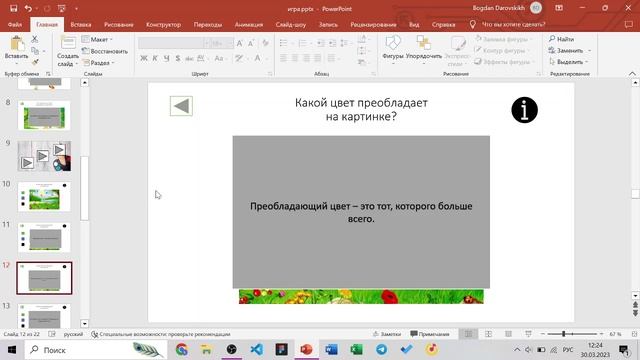Switch to the Переходы tab
This screenshot has height=360, width=640.
point(208,24)
